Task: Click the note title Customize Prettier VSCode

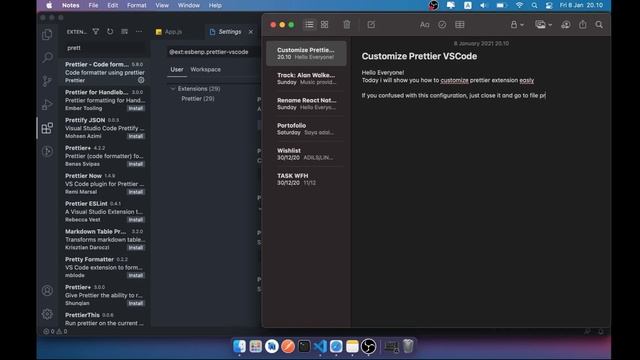Action: click(x=419, y=56)
